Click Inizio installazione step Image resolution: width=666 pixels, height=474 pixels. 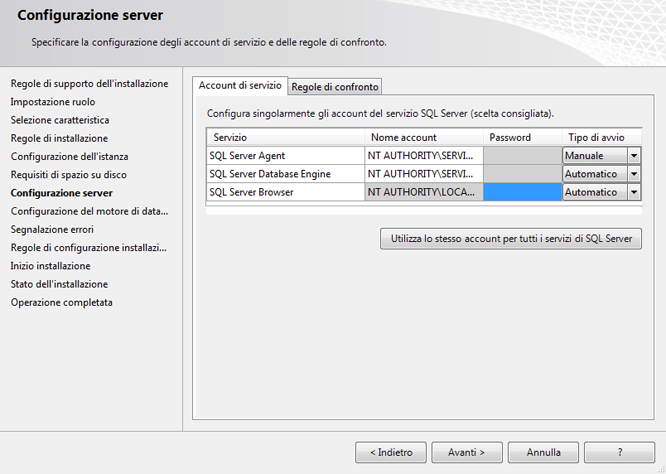coord(51,266)
